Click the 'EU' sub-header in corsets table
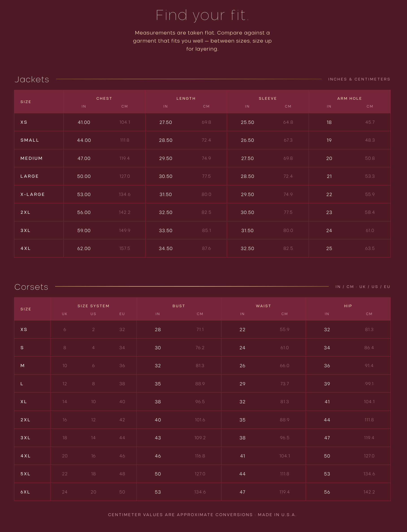This screenshot has height=532, width=407. tap(122, 314)
